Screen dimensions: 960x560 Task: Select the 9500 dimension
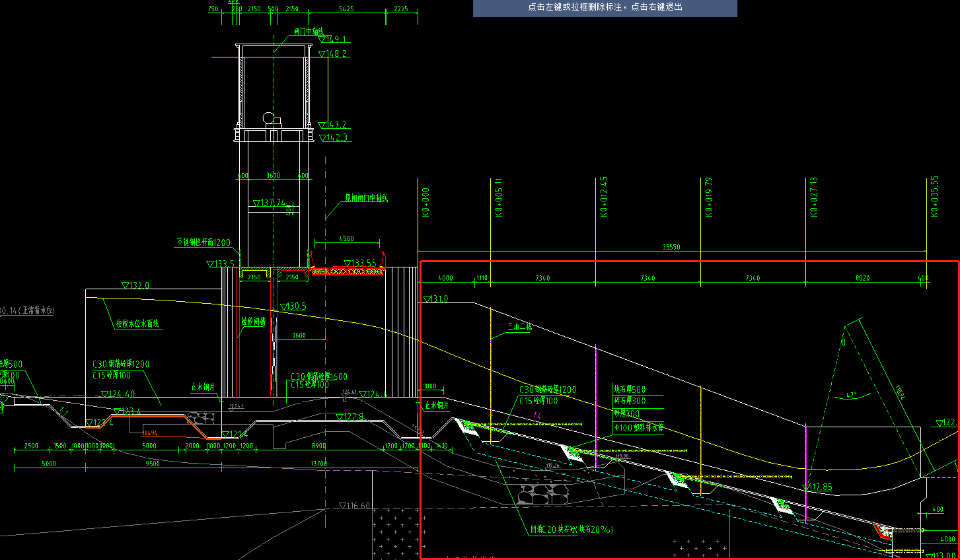(x=153, y=464)
